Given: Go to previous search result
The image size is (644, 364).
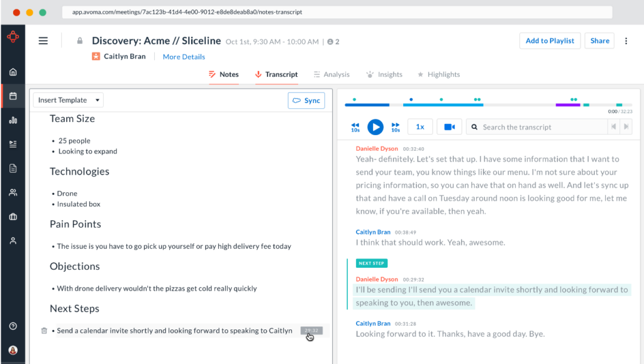Looking at the screenshot, I should tap(613, 127).
